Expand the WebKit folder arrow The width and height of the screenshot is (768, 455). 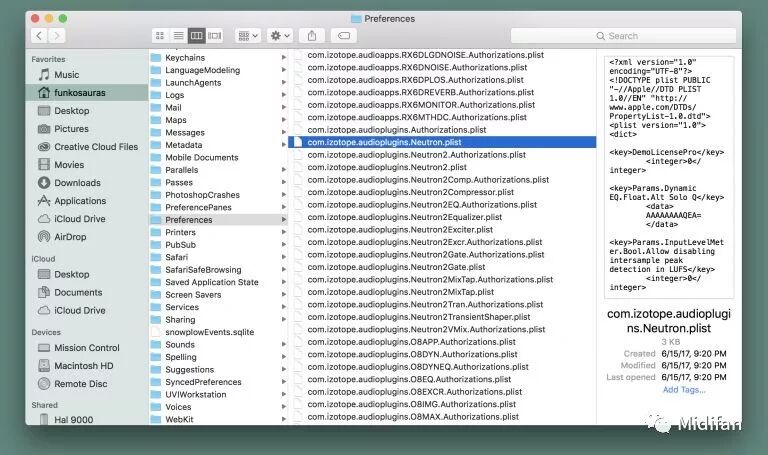[284, 419]
